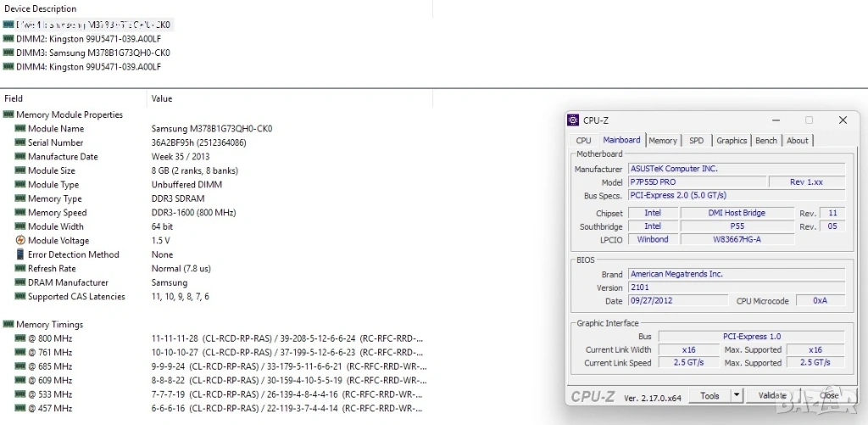Screen dimensions: 868x425
Task: Click the Validate button
Action: point(772,395)
